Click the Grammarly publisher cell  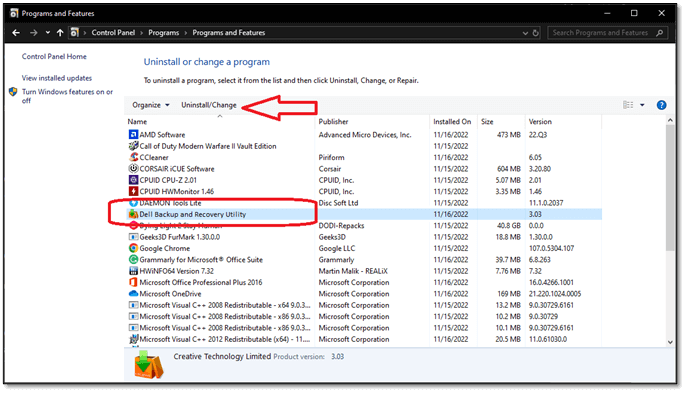336,260
